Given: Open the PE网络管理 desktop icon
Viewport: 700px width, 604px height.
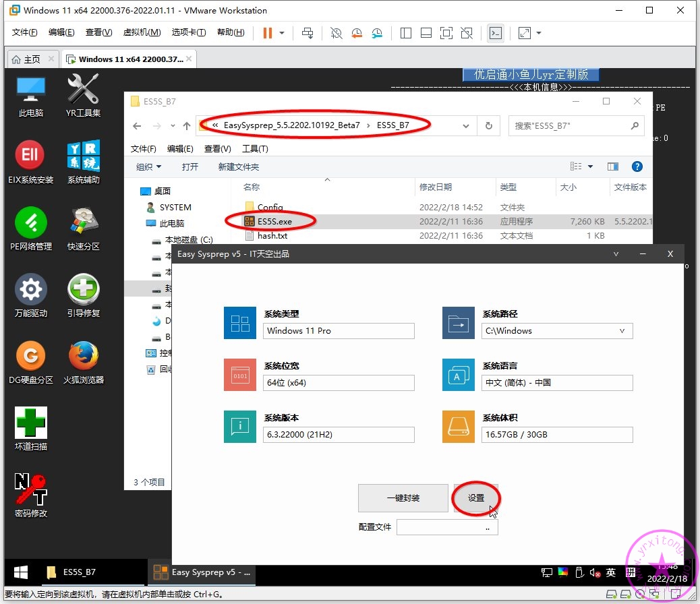Looking at the screenshot, I should click(x=30, y=229).
